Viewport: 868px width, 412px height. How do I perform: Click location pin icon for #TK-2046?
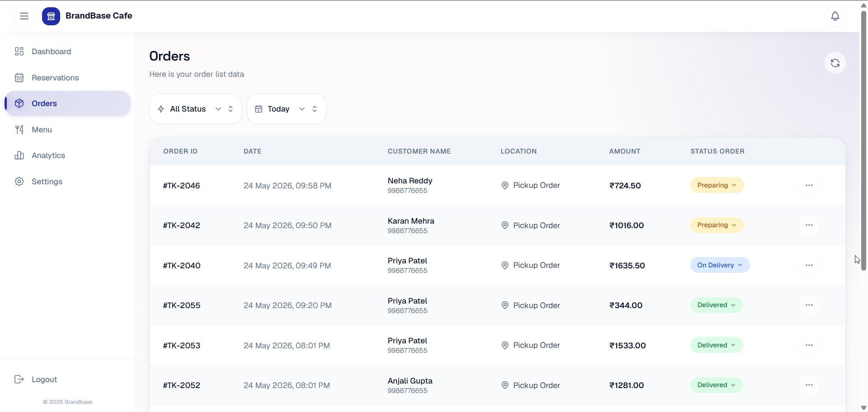[505, 185]
